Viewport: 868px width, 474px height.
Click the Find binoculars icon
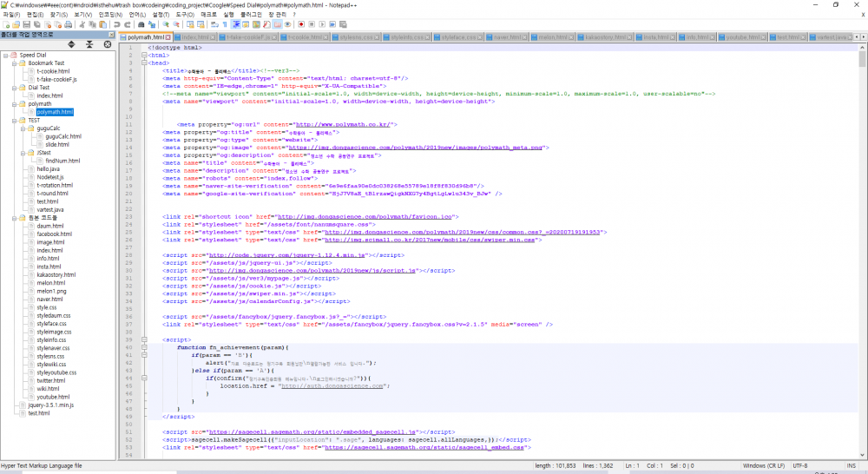click(141, 24)
